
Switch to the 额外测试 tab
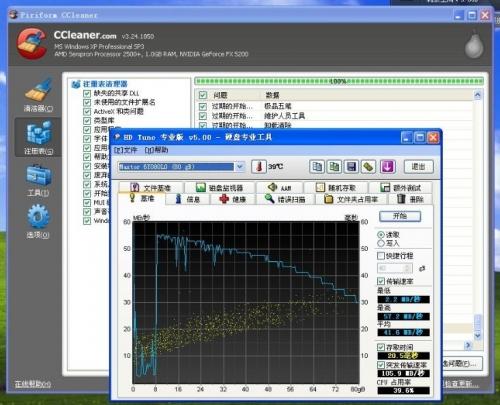[x=401, y=188]
